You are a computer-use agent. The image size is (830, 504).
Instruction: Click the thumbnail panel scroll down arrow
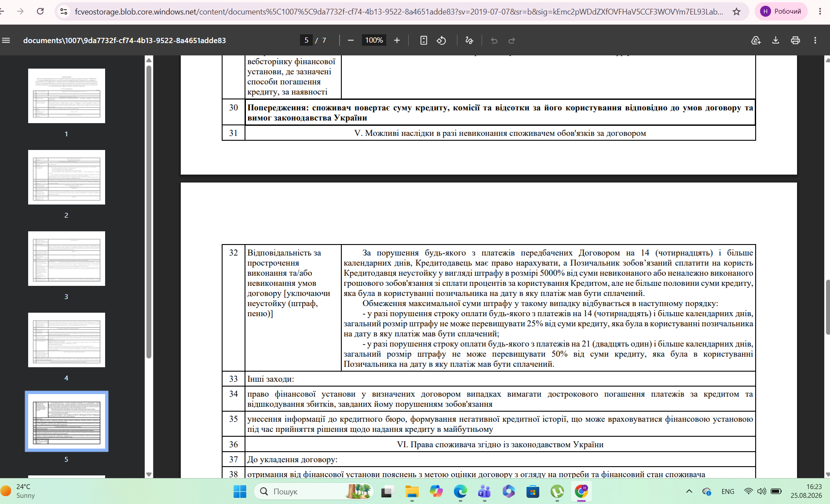pyautogui.click(x=149, y=475)
